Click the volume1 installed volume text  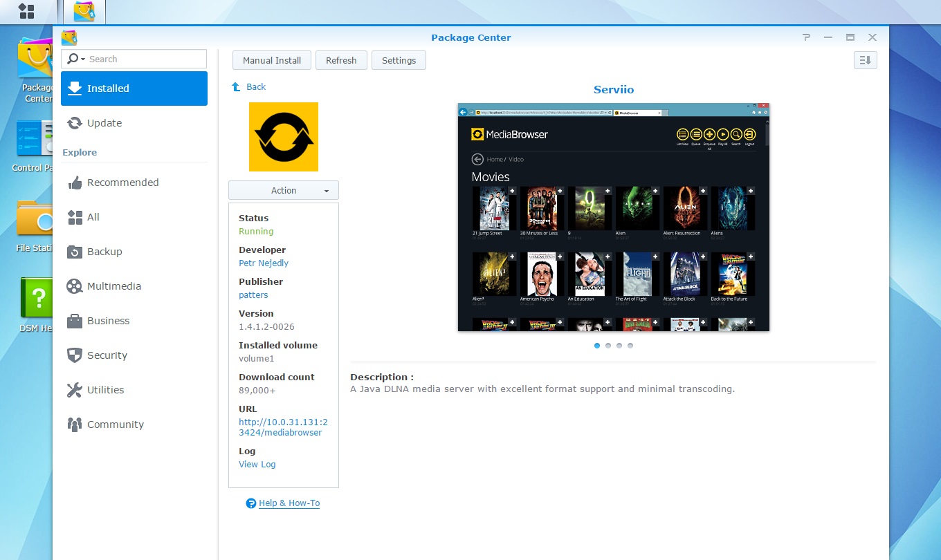tap(257, 358)
